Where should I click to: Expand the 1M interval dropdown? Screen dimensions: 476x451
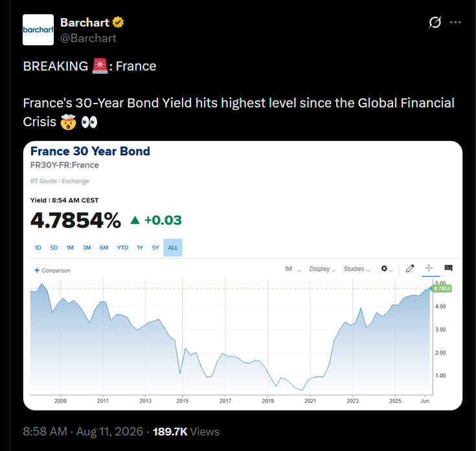[293, 269]
